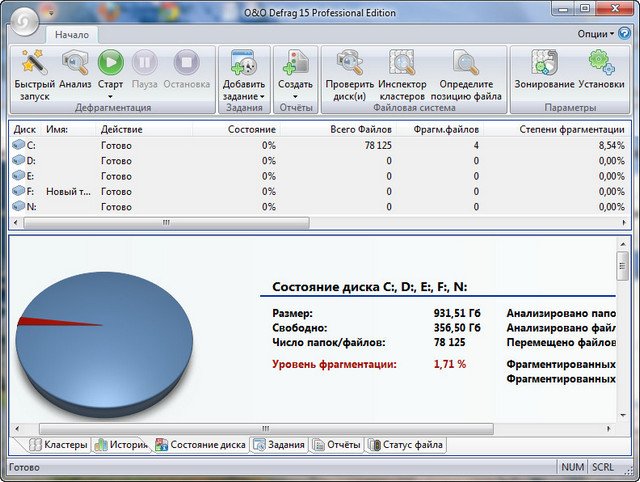This screenshot has height=482, width=640.
Task: Switch to the История tab
Action: (x=121, y=445)
